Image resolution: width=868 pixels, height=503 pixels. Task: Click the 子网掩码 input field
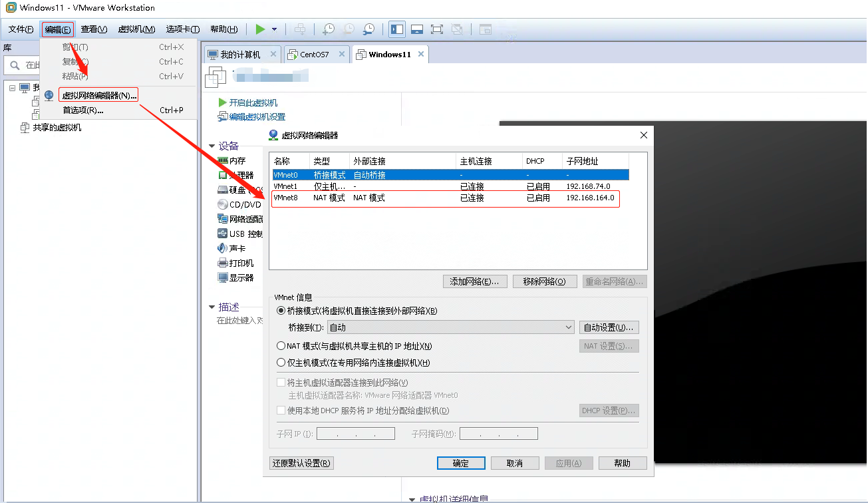[x=499, y=434]
